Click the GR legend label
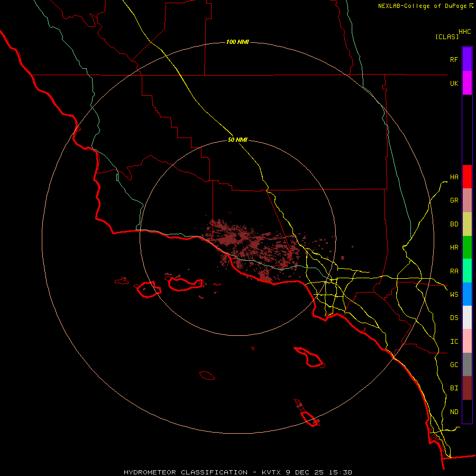The width and height of the screenshot is (476, 476). (454, 200)
